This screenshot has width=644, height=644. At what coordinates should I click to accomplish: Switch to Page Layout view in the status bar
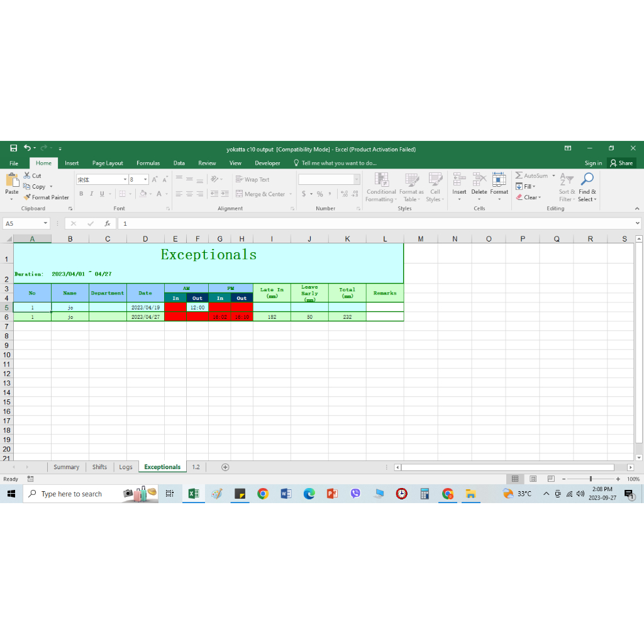click(533, 479)
